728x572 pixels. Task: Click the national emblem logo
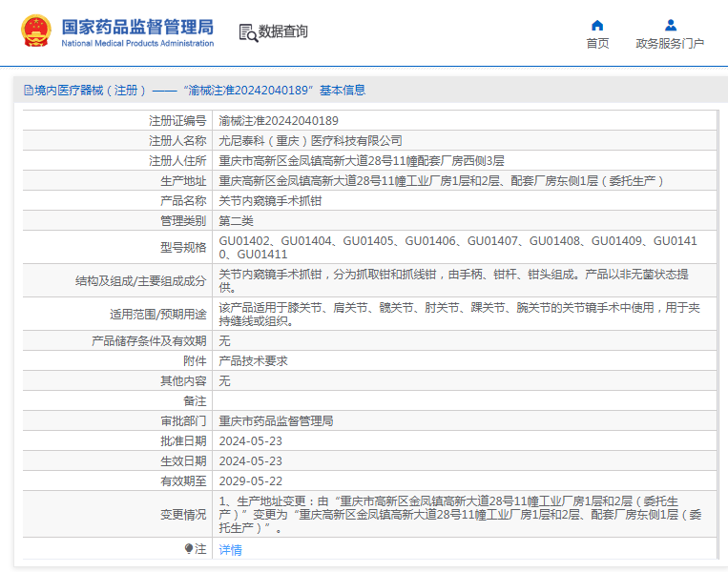tap(35, 31)
